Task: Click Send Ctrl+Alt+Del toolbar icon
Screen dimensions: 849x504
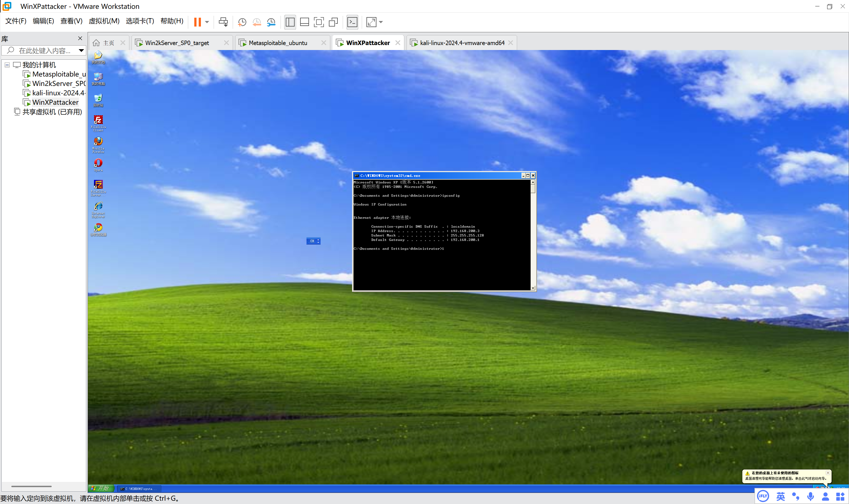Action: click(x=223, y=22)
